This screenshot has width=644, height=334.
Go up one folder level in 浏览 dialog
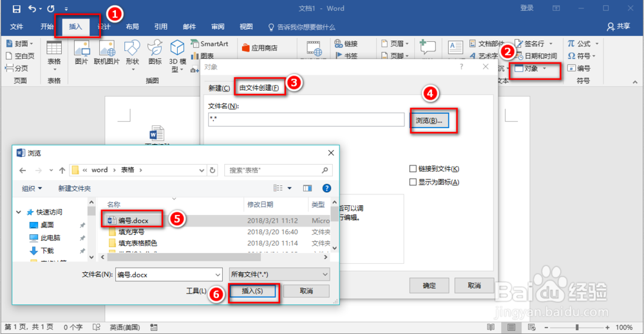point(62,171)
